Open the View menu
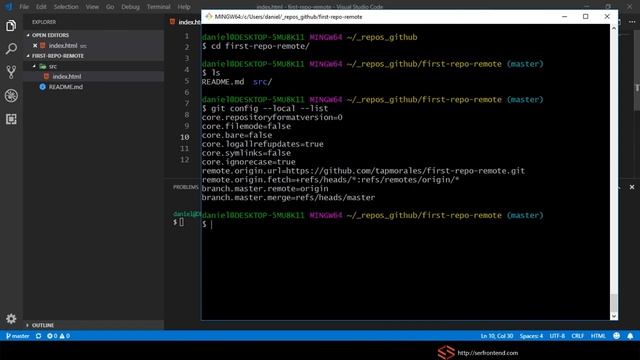 tap(92, 7)
